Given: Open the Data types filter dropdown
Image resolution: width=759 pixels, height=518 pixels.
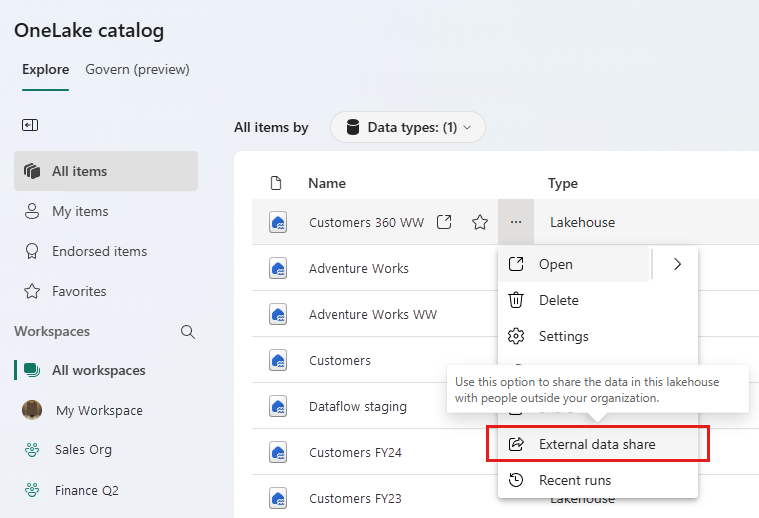Looking at the screenshot, I should pyautogui.click(x=408, y=127).
